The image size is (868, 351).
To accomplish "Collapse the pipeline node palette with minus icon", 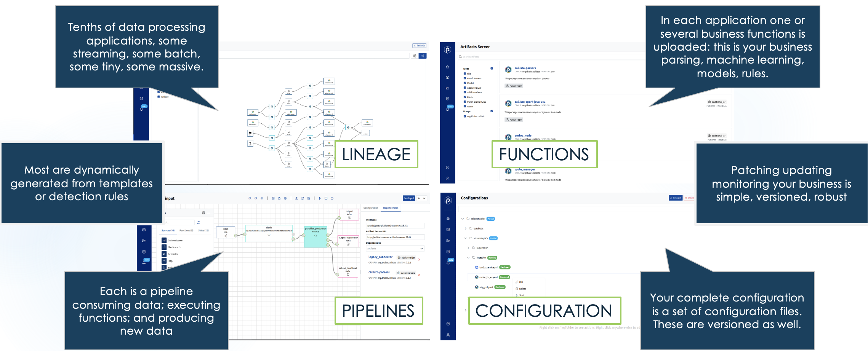I will click(208, 213).
